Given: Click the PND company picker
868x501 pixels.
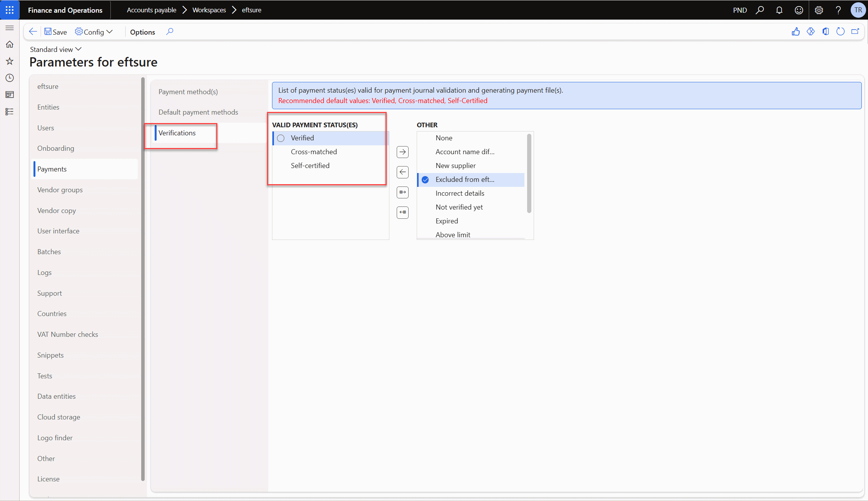Looking at the screenshot, I should coord(740,10).
